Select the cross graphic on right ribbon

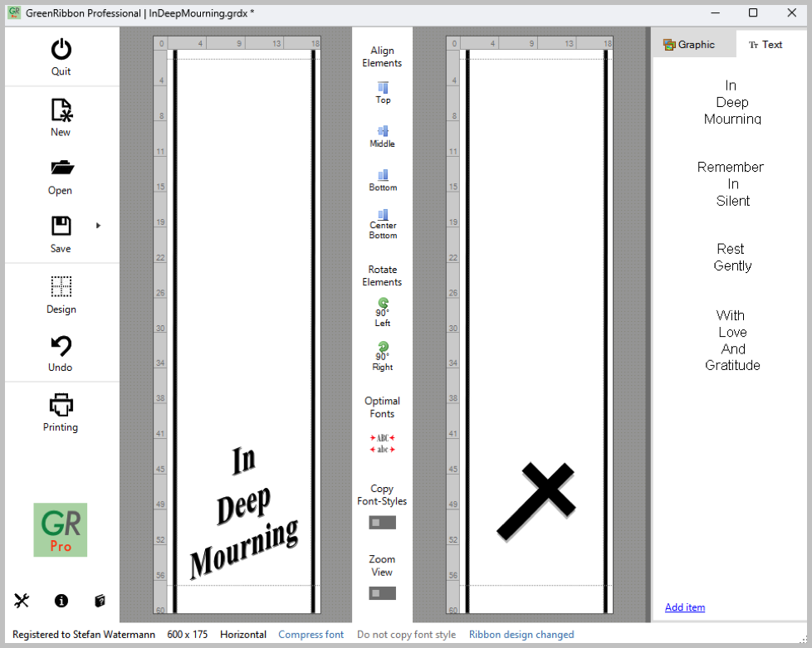[x=536, y=502]
